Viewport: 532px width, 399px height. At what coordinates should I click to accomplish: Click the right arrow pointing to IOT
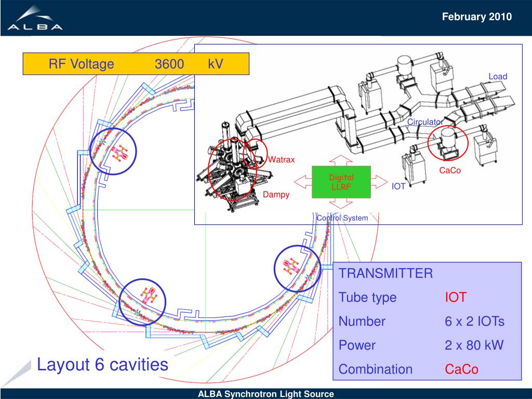click(379, 182)
